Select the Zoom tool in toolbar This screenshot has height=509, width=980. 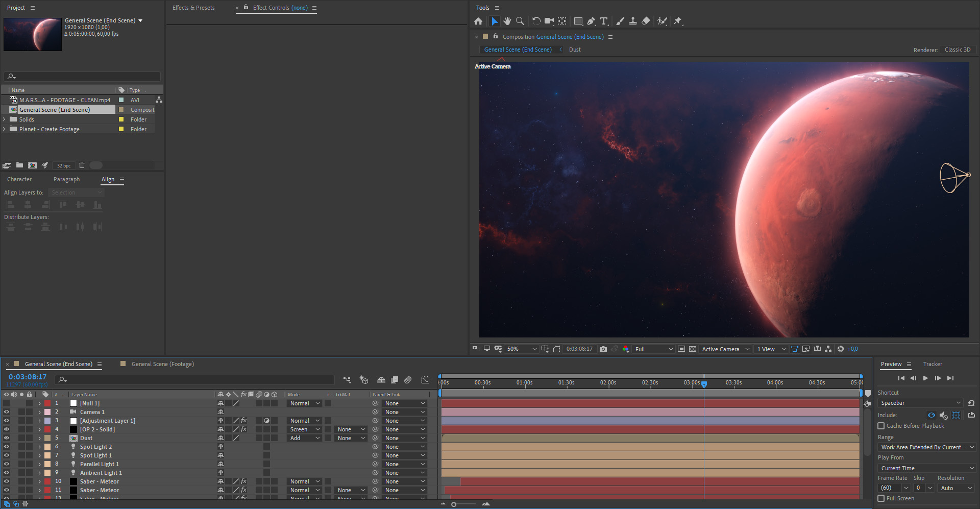(520, 21)
